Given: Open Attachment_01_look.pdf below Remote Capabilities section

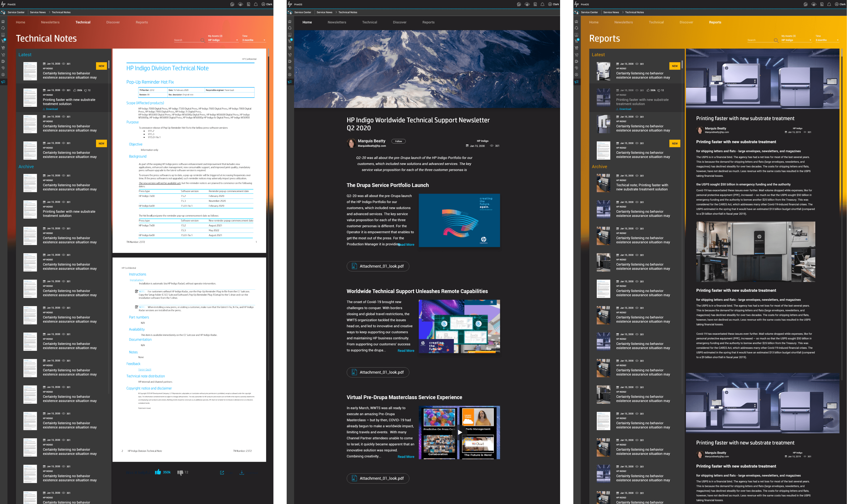Looking at the screenshot, I should click(378, 372).
